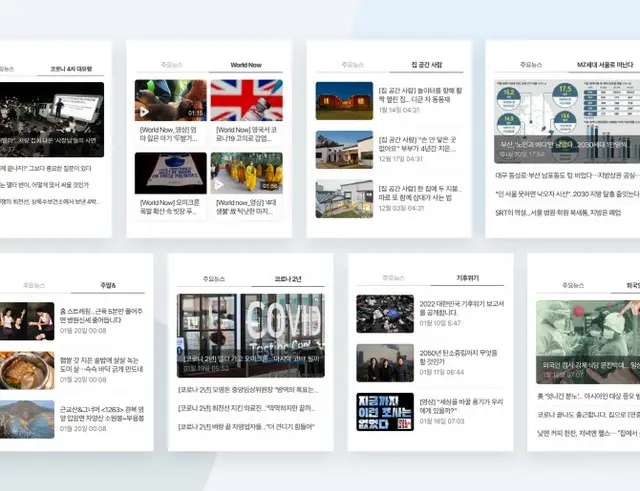Open '[World Now_영상]' teddy bear article title

pos(168,134)
